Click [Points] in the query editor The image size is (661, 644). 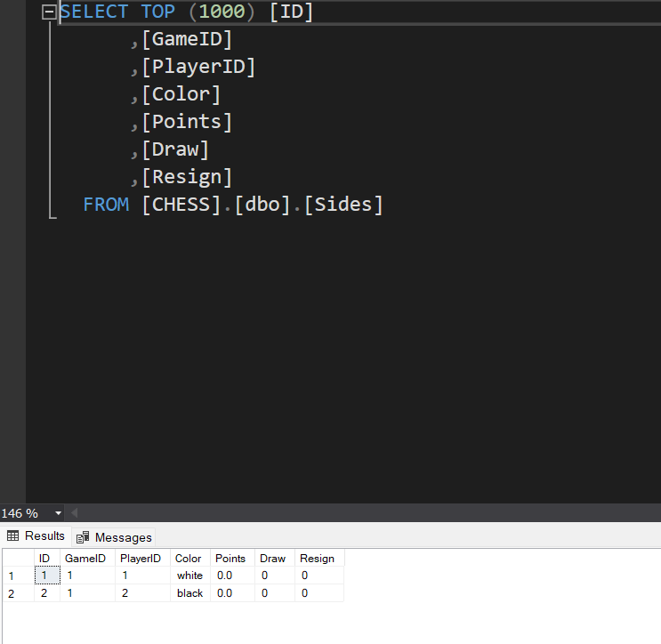(187, 122)
